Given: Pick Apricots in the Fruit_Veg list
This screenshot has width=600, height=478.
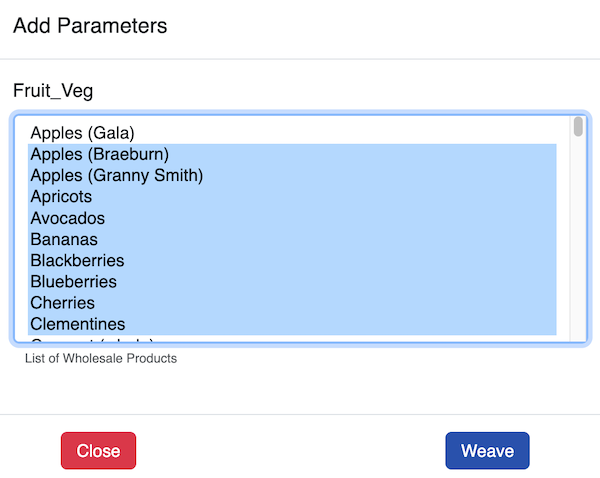Looking at the screenshot, I should click(x=61, y=197).
